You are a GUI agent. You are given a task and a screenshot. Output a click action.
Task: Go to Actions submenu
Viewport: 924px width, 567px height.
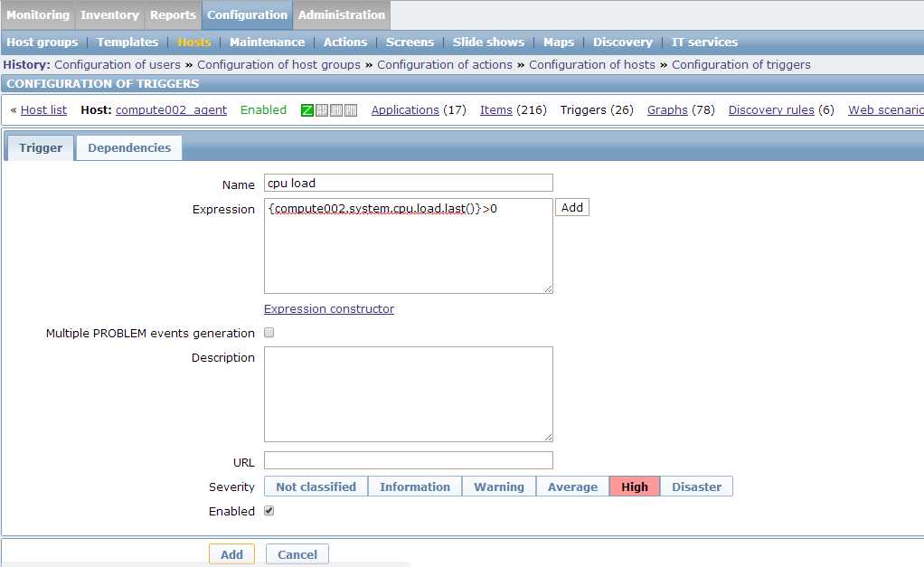(345, 42)
